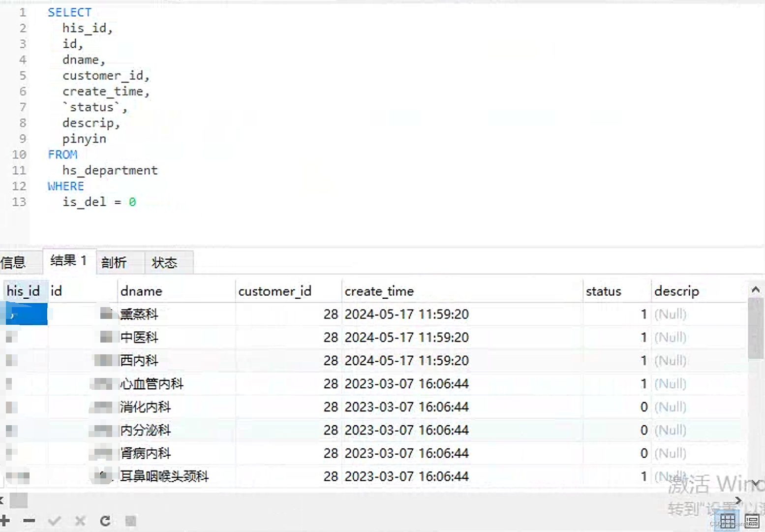Click the add record plus icon
This screenshot has height=532, width=765.
[5, 520]
